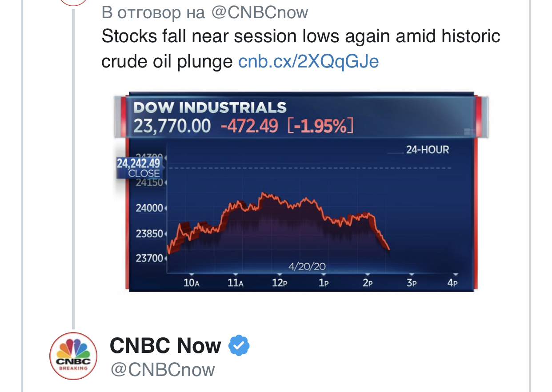Click the blue verified badge
This screenshot has height=392, width=552.
[239, 345]
